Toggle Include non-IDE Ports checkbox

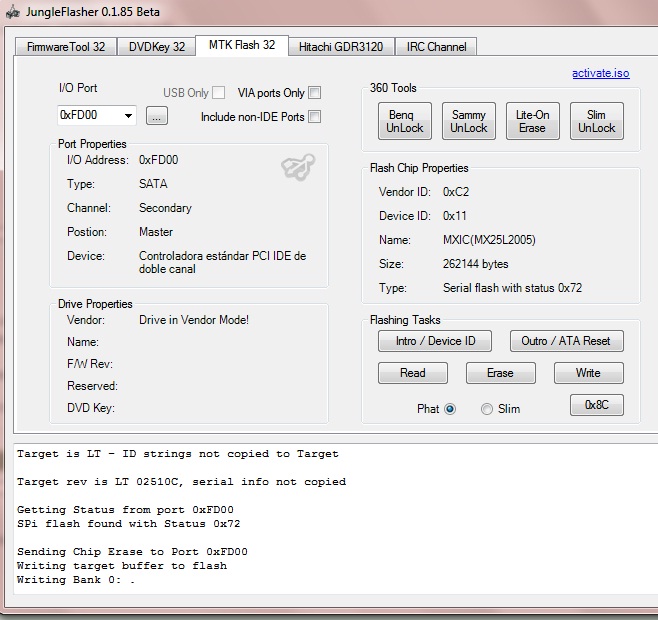315,117
